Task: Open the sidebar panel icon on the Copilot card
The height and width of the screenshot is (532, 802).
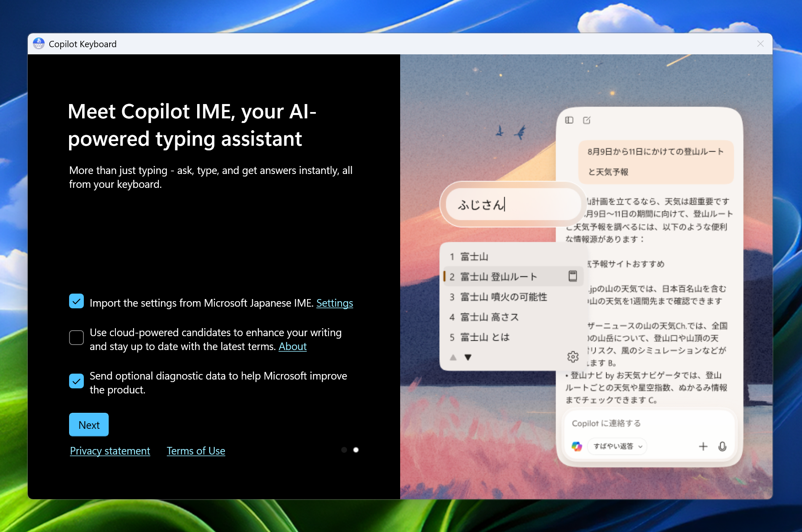Action: tap(569, 120)
